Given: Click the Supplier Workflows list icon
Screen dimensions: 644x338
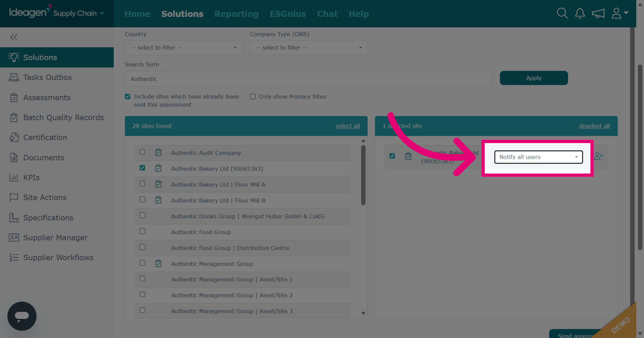Looking at the screenshot, I should (14, 257).
